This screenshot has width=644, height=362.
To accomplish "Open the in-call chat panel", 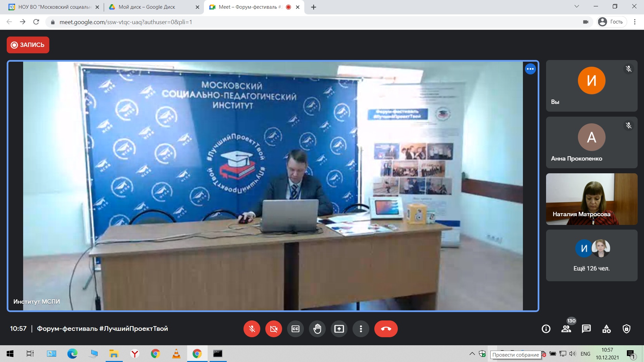I will coord(586,329).
